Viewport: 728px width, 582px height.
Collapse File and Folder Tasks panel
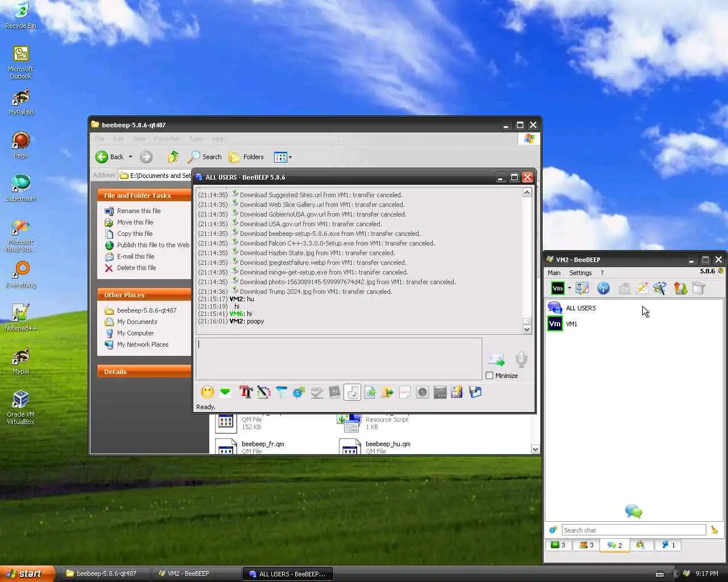[144, 195]
